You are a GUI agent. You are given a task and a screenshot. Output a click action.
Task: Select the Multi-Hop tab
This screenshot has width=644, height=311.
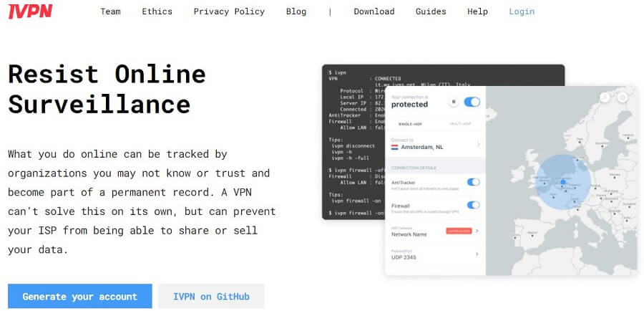(x=460, y=124)
